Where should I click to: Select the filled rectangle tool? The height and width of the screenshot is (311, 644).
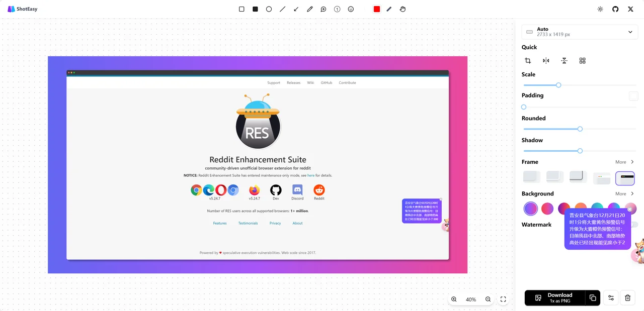pyautogui.click(x=255, y=9)
